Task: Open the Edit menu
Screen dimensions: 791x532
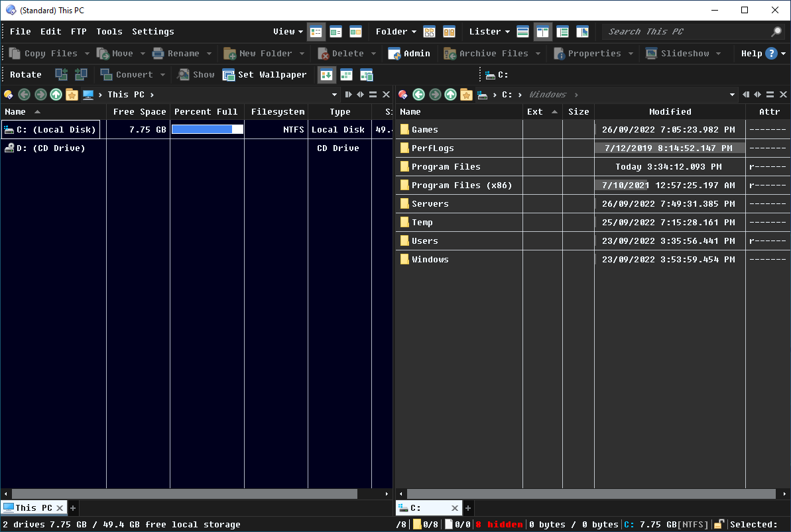Action: tap(51, 32)
